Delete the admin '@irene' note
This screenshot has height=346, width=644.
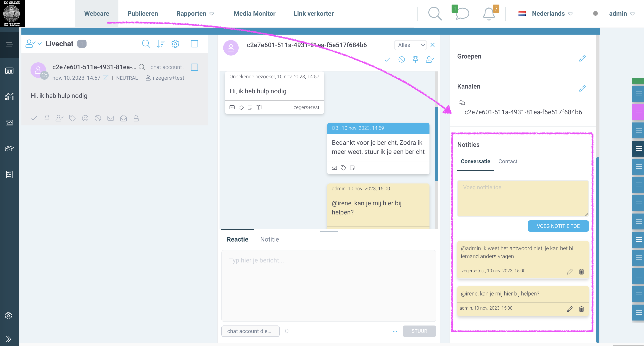[581, 309]
